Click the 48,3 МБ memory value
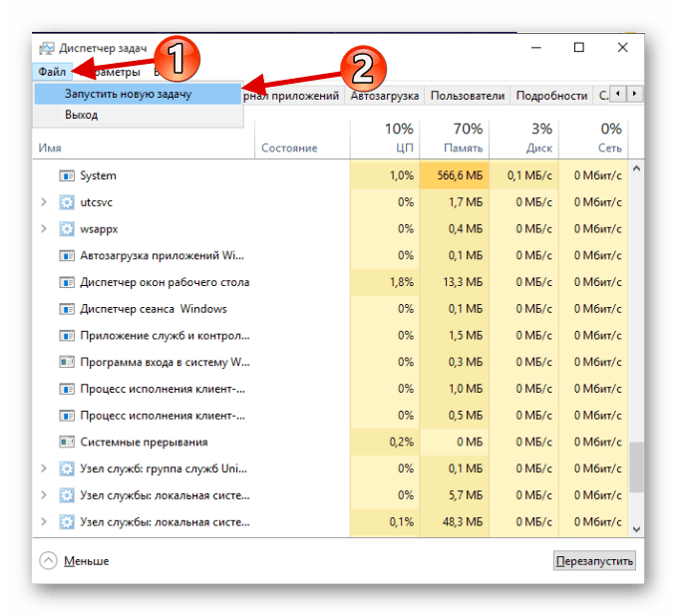Image resolution: width=677 pixels, height=616 pixels. 463,522
